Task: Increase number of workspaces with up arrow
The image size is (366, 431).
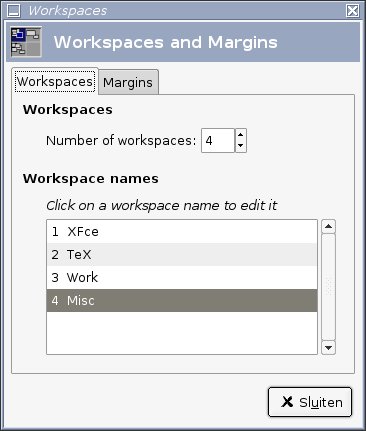Action: click(x=240, y=135)
